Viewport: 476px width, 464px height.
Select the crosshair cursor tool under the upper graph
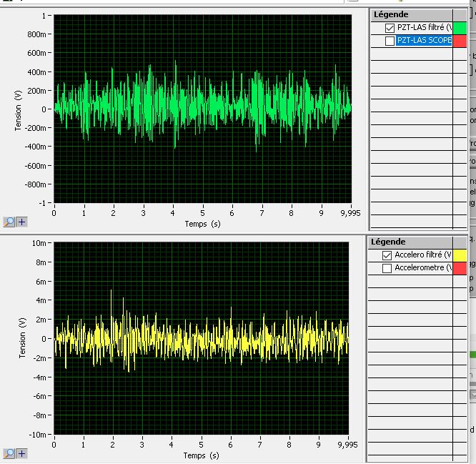point(21,222)
